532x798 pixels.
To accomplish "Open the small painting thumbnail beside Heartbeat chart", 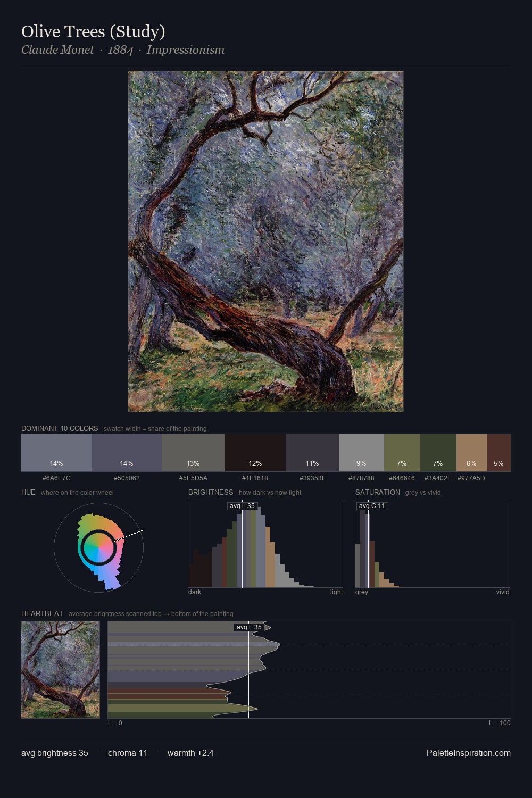I will tap(60, 670).
